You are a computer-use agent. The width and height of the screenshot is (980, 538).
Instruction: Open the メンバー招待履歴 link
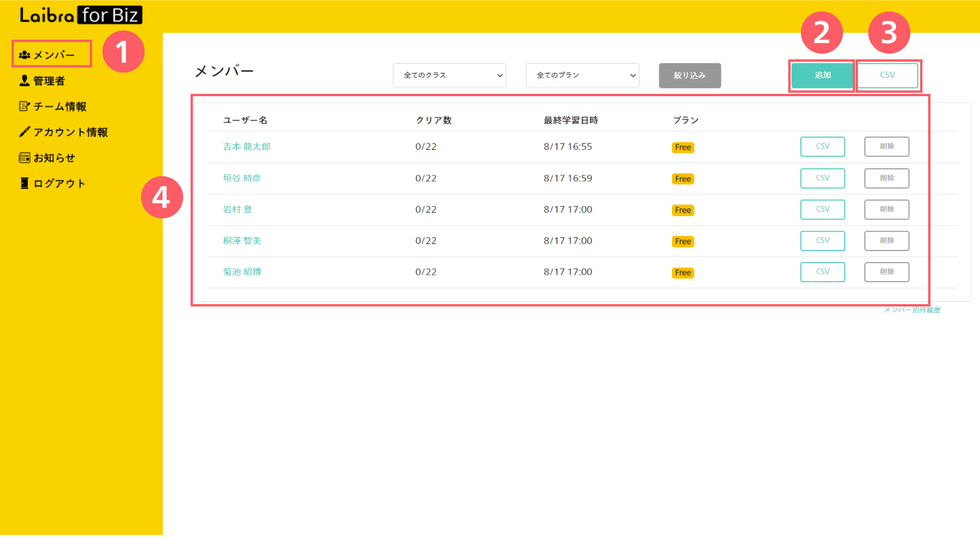pos(912,310)
